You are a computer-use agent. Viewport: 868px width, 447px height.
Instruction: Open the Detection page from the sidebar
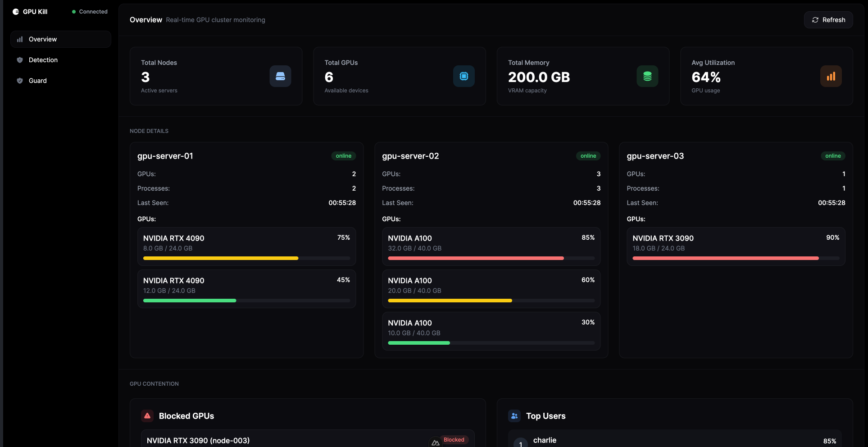click(43, 59)
